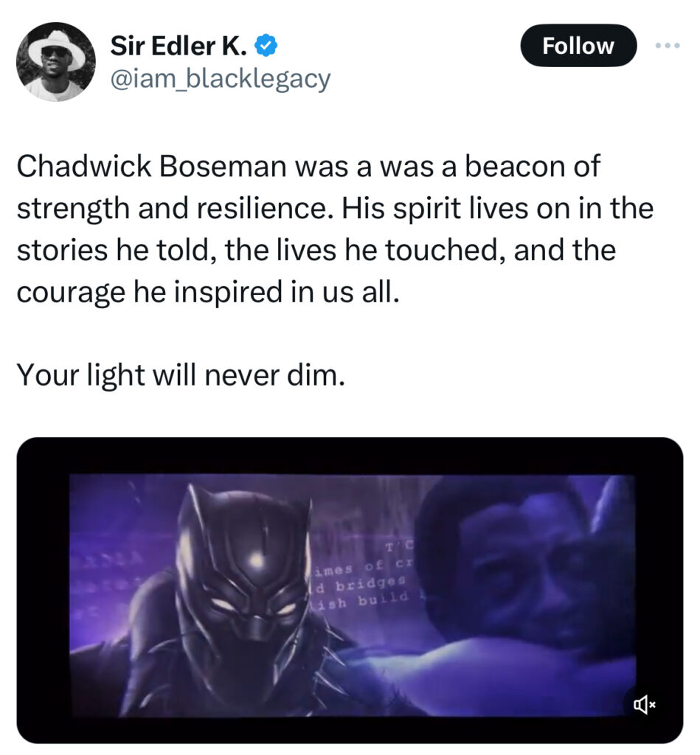
Task: Click the words "Chadwick Boseman" in the tweet
Action: click(x=150, y=167)
